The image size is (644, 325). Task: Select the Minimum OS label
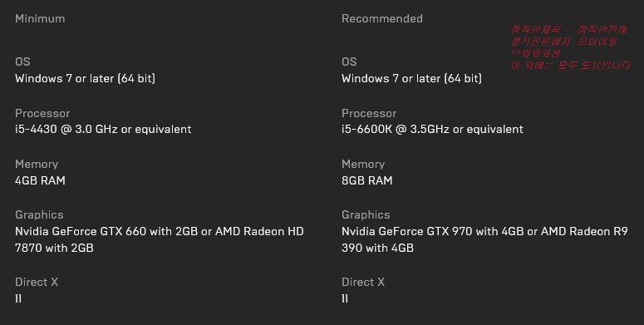(x=22, y=62)
